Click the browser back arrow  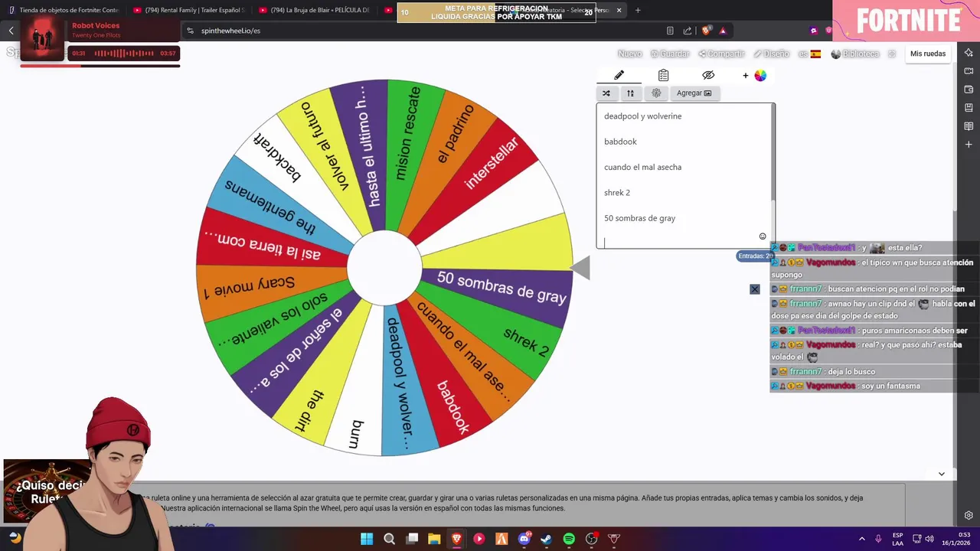point(11,31)
